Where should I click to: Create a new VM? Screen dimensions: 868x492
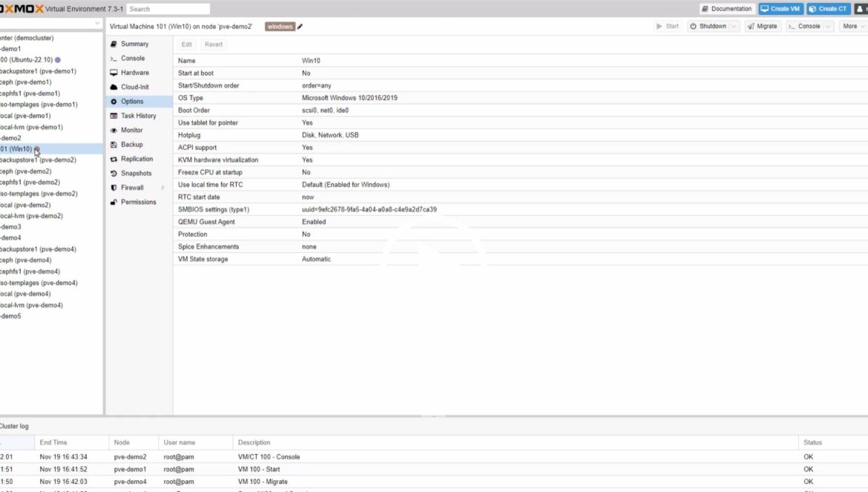(x=780, y=9)
